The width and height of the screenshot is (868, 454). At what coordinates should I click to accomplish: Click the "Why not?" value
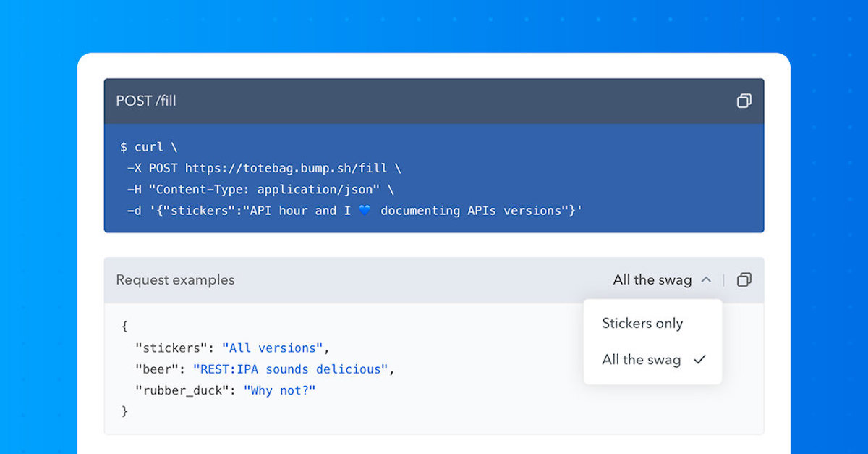[x=279, y=390]
